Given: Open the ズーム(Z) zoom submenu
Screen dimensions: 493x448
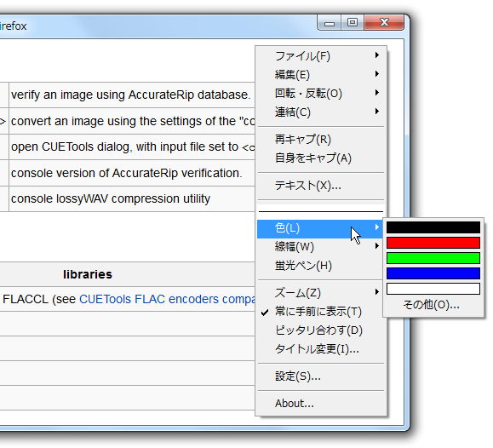Looking at the screenshot, I should [x=320, y=293].
